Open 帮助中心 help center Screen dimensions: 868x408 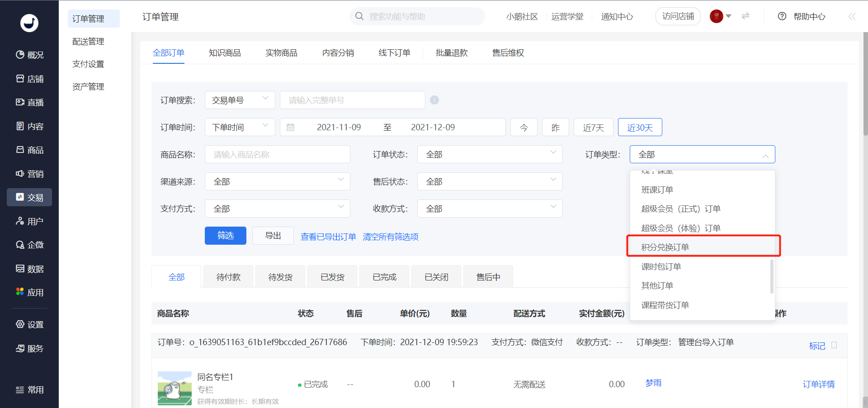coord(802,16)
